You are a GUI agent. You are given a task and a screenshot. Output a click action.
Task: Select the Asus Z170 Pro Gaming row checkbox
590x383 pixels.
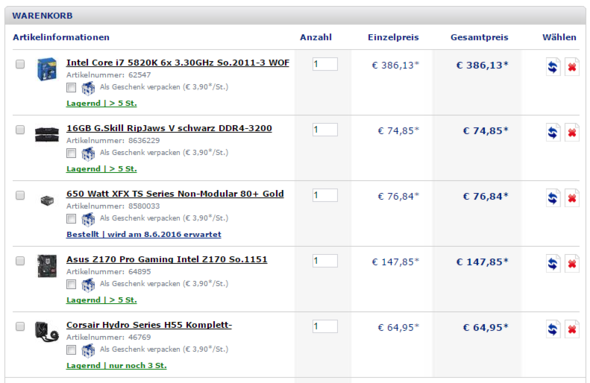(20, 260)
